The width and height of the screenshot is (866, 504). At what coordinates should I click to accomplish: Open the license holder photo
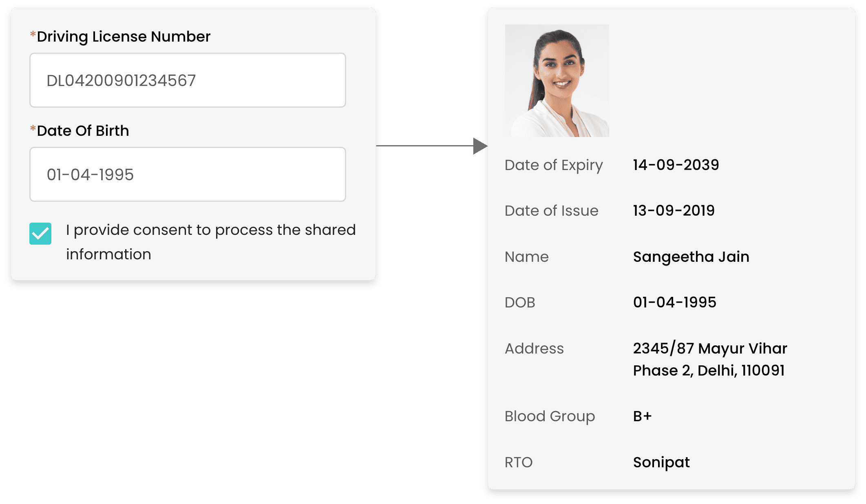pyautogui.click(x=557, y=81)
